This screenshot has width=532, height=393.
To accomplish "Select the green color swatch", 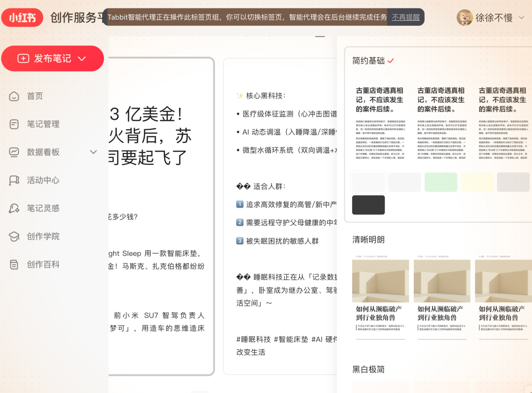I will [x=441, y=182].
